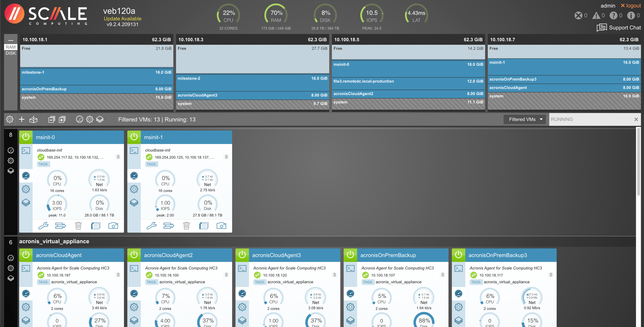The height and width of the screenshot is (327, 644).
Task: Collapse all VM cards icon
Action: (x=52, y=119)
